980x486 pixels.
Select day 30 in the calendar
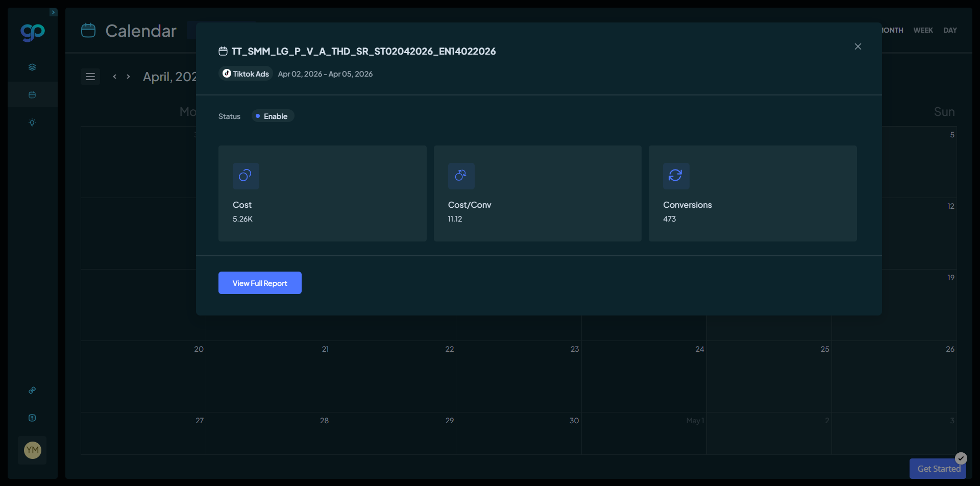[519, 433]
